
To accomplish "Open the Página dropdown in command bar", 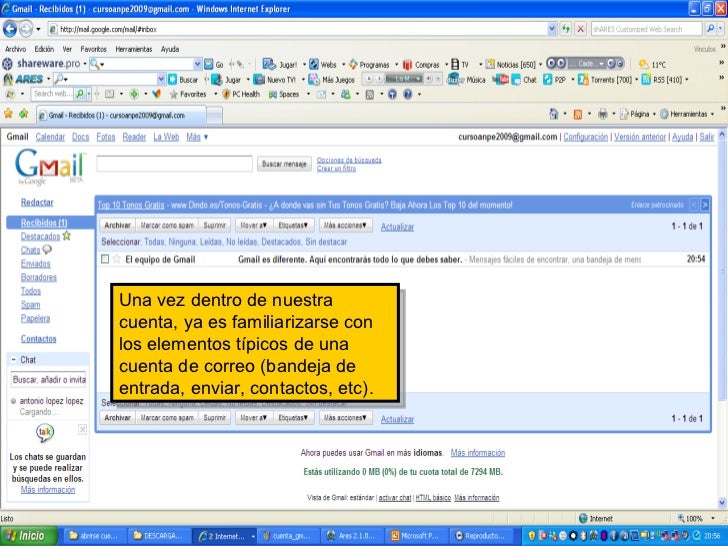I will [x=637, y=114].
